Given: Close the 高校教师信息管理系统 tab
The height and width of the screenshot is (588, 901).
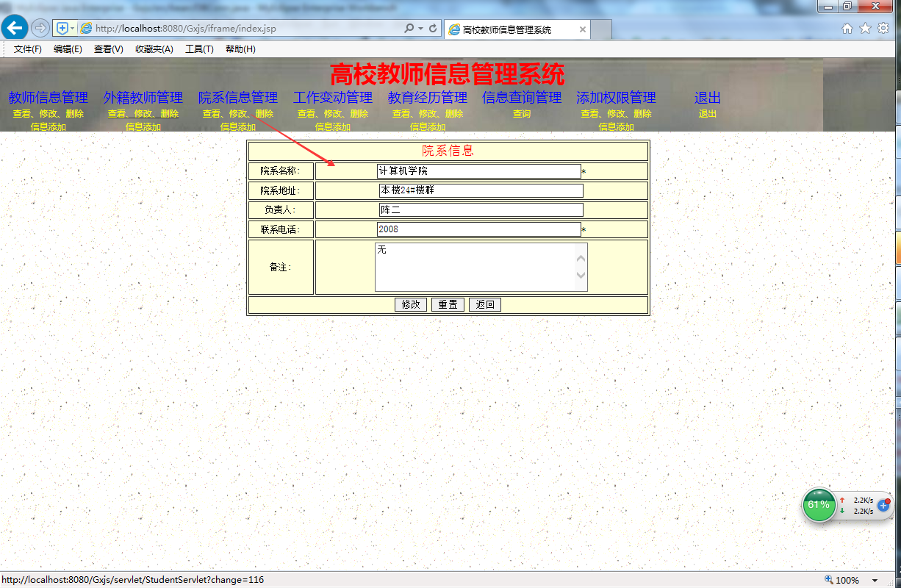Looking at the screenshot, I should pos(583,30).
